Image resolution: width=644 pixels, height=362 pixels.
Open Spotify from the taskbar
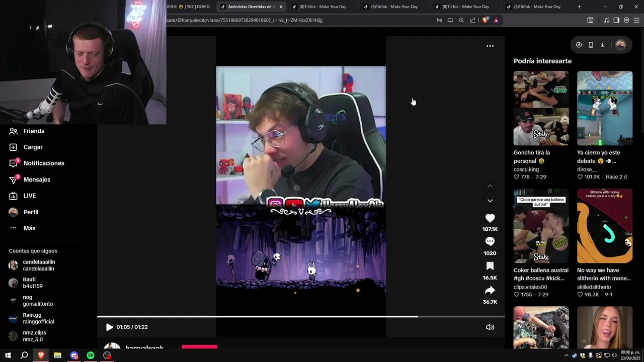[91, 355]
